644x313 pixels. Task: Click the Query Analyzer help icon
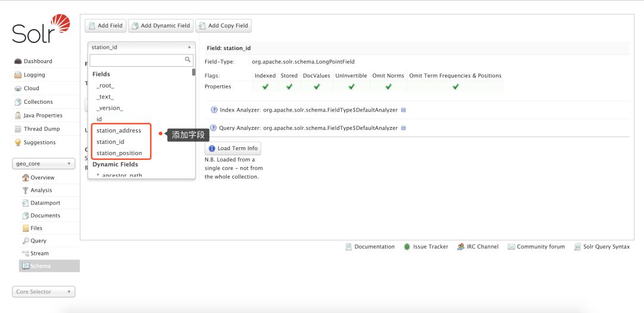pyautogui.click(x=214, y=128)
